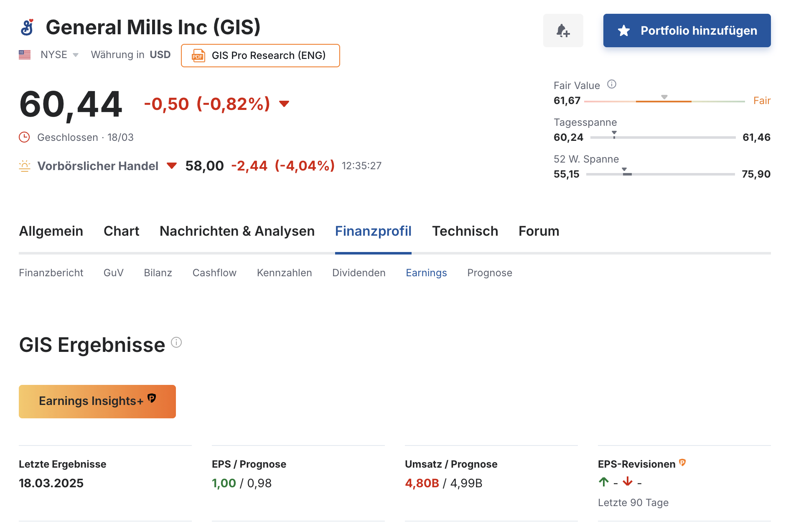Click the US flag icon

click(x=25, y=55)
